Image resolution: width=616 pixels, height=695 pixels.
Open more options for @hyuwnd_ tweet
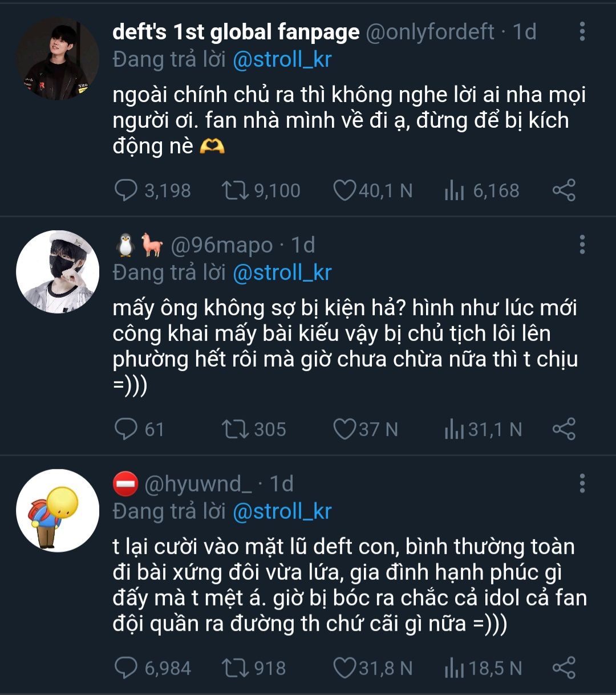pos(582,483)
